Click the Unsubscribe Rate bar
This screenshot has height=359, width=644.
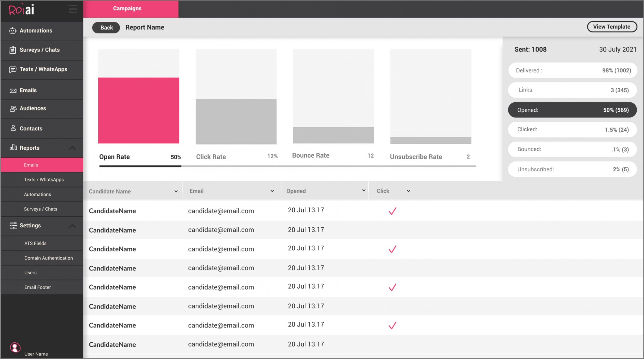point(431,140)
